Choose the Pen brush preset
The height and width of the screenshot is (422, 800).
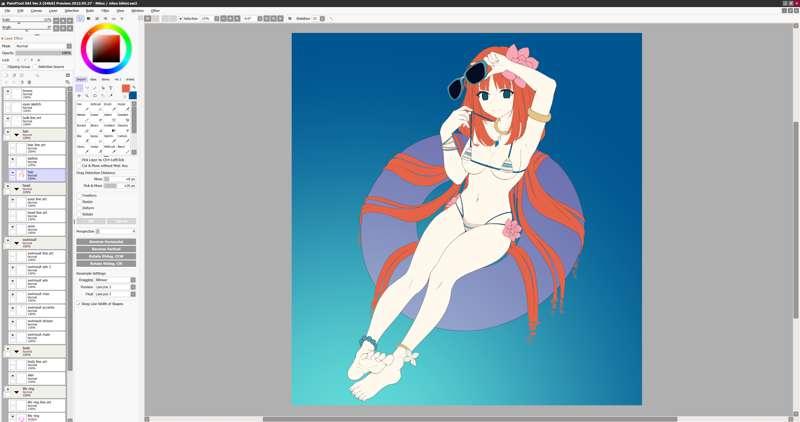(81, 106)
